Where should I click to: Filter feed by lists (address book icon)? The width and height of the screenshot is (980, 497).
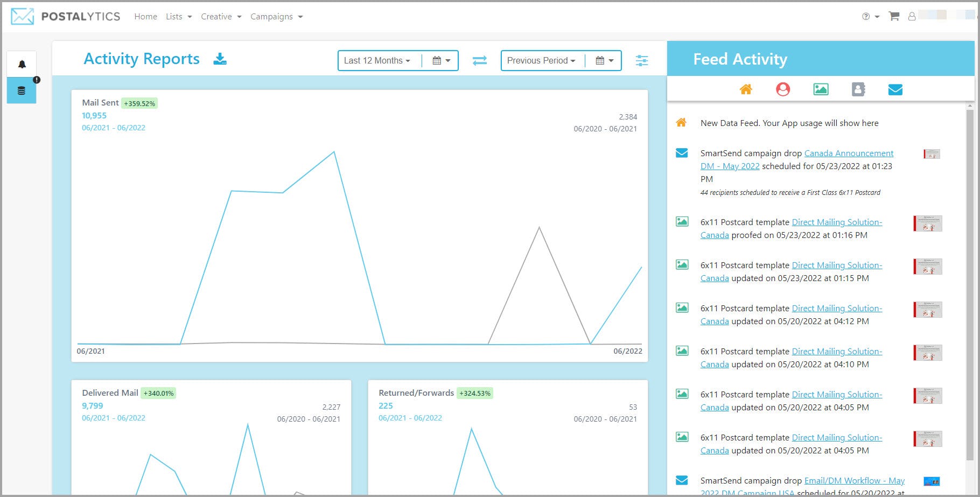click(858, 89)
